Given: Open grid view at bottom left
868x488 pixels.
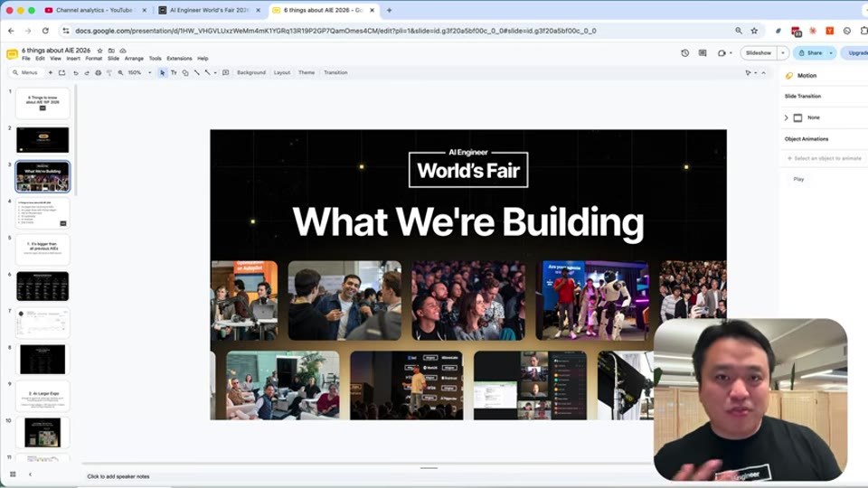Looking at the screenshot, I should point(13,474).
